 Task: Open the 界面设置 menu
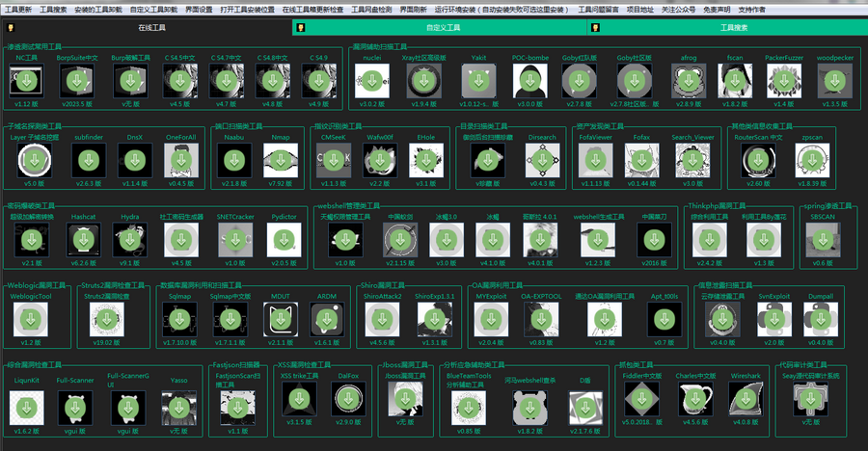(x=199, y=10)
